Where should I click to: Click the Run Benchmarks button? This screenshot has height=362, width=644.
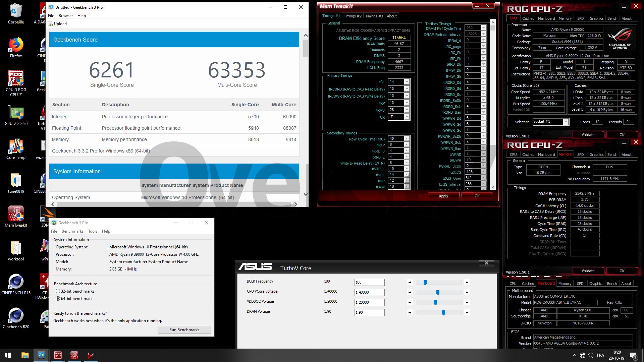coord(184,330)
